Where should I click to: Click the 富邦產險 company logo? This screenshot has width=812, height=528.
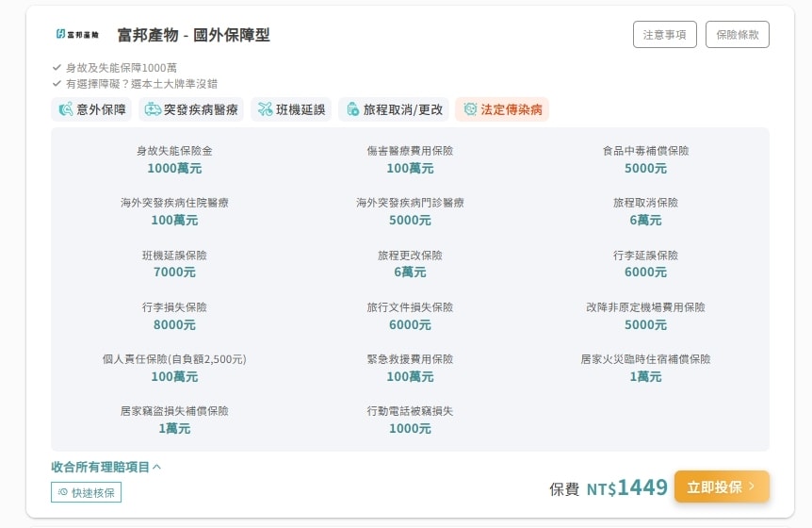pyautogui.click(x=77, y=34)
